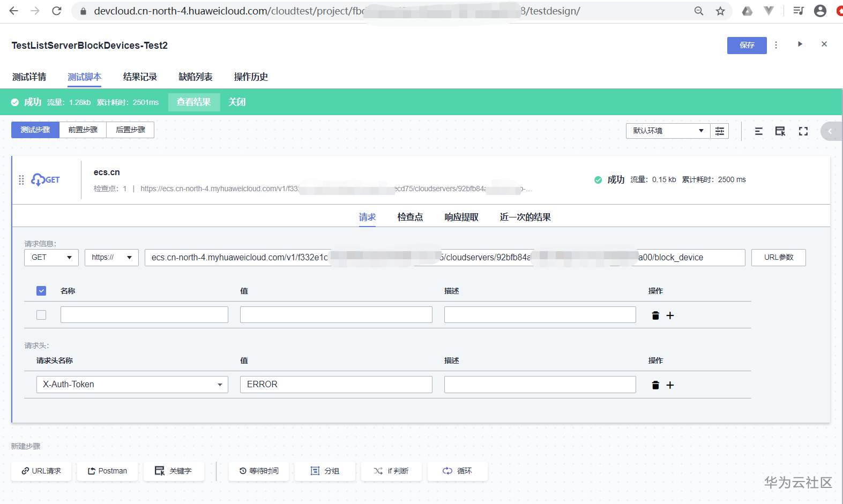Click 查看结果 in the green bar
This screenshot has height=504, width=843.
[x=194, y=102]
